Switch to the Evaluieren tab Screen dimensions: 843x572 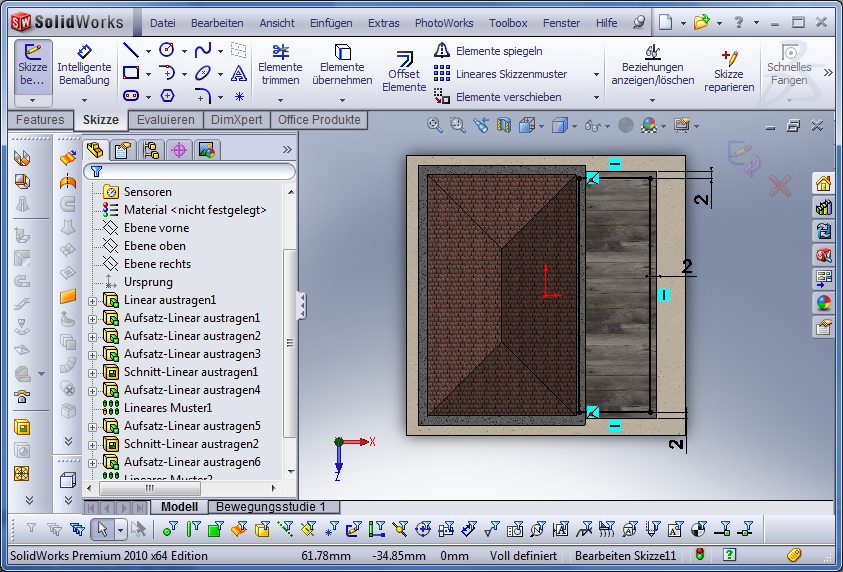[165, 120]
